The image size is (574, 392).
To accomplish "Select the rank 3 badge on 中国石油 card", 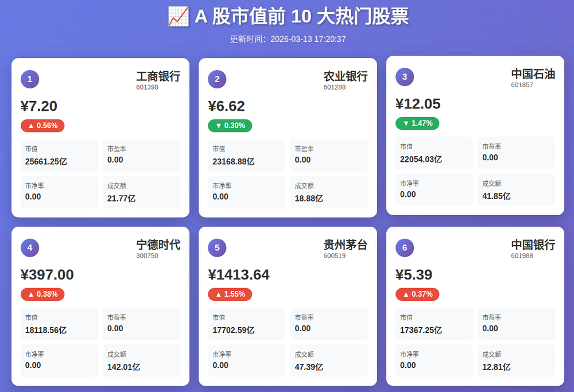I will point(404,76).
